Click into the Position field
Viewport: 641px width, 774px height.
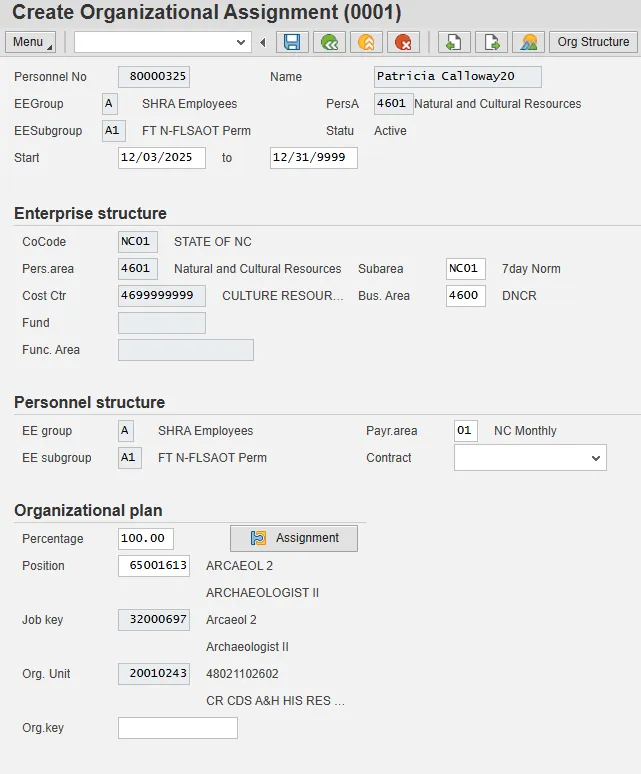point(153,566)
